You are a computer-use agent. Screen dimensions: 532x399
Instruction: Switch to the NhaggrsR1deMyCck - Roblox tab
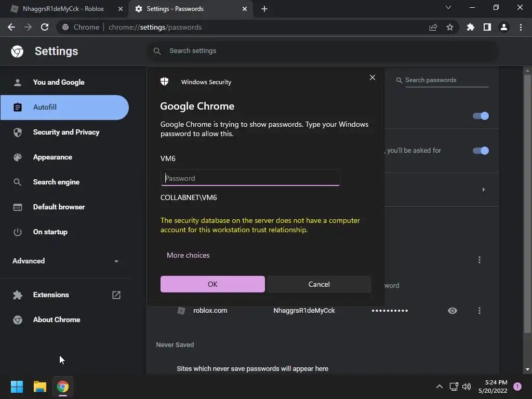pyautogui.click(x=63, y=9)
